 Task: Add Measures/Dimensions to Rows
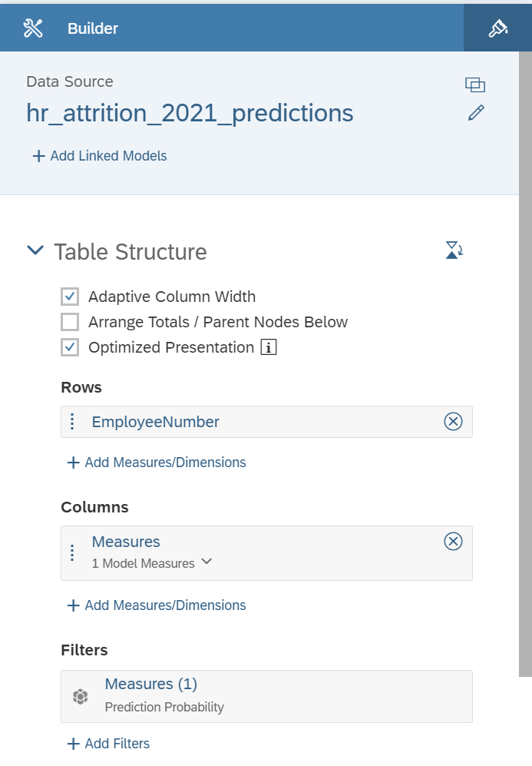click(x=156, y=463)
